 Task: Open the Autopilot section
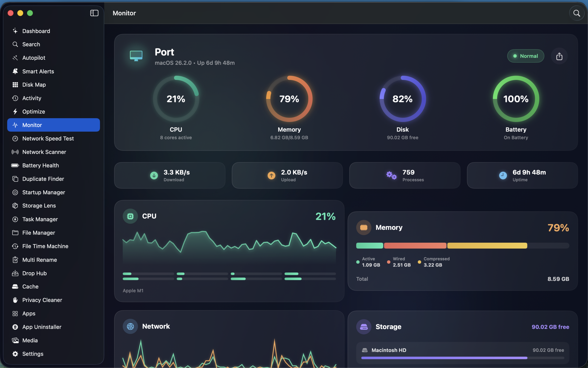click(54, 58)
